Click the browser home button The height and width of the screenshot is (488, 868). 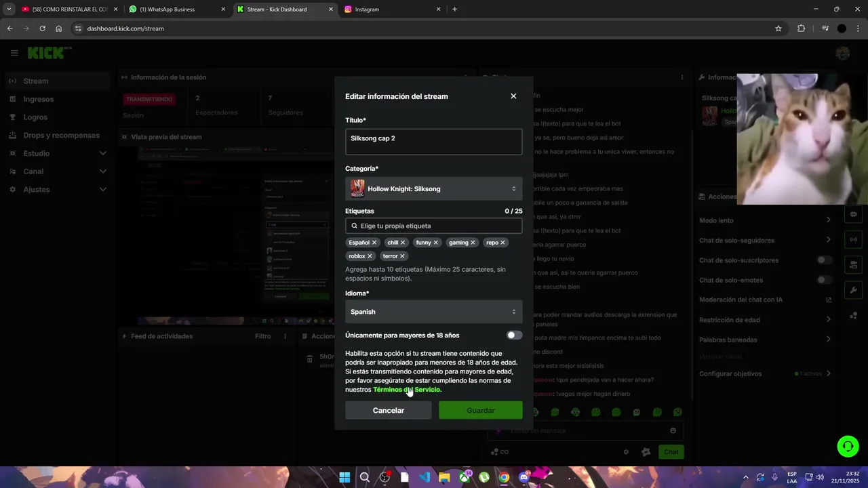click(58, 28)
